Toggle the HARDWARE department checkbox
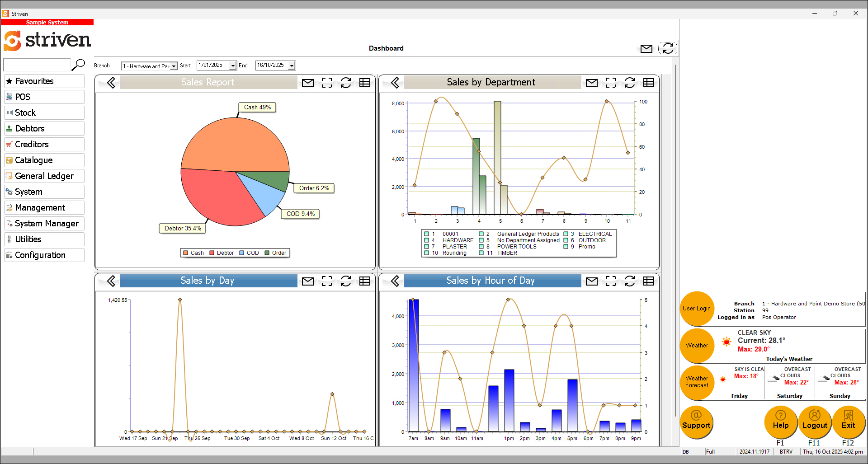Screen dimensions: 868x464 [x=427, y=240]
